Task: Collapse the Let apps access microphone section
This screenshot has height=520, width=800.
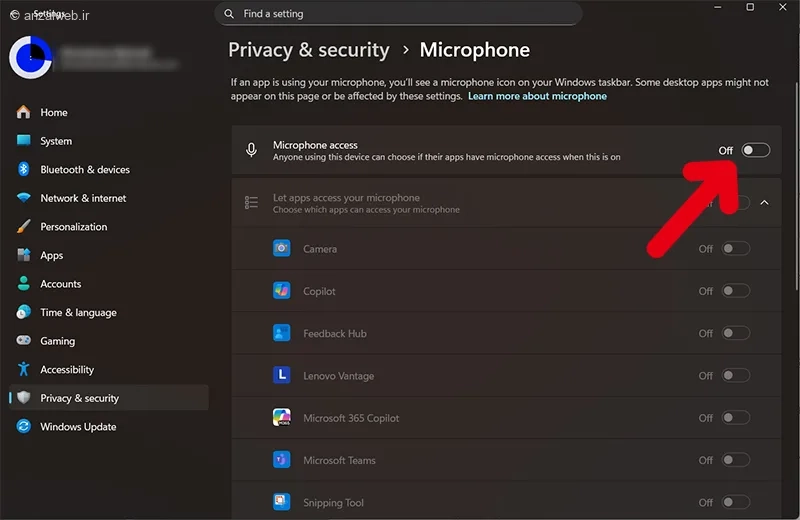Action: coord(764,203)
